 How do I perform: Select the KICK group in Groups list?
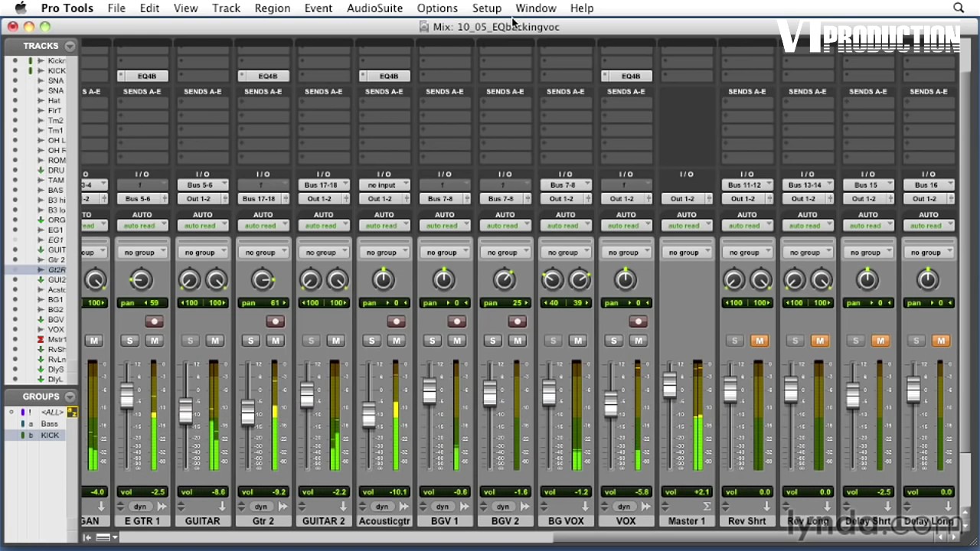click(50, 435)
